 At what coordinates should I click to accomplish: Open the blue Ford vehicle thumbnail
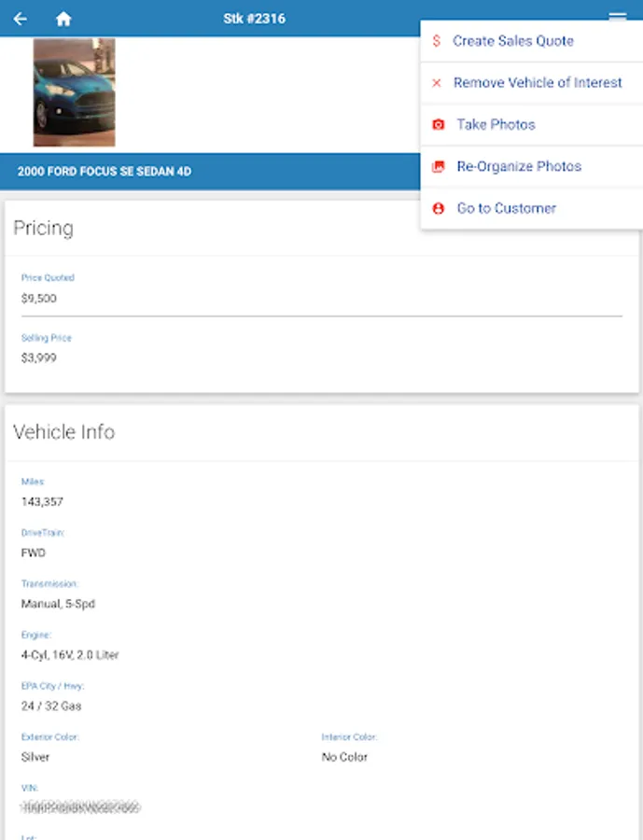[74, 92]
